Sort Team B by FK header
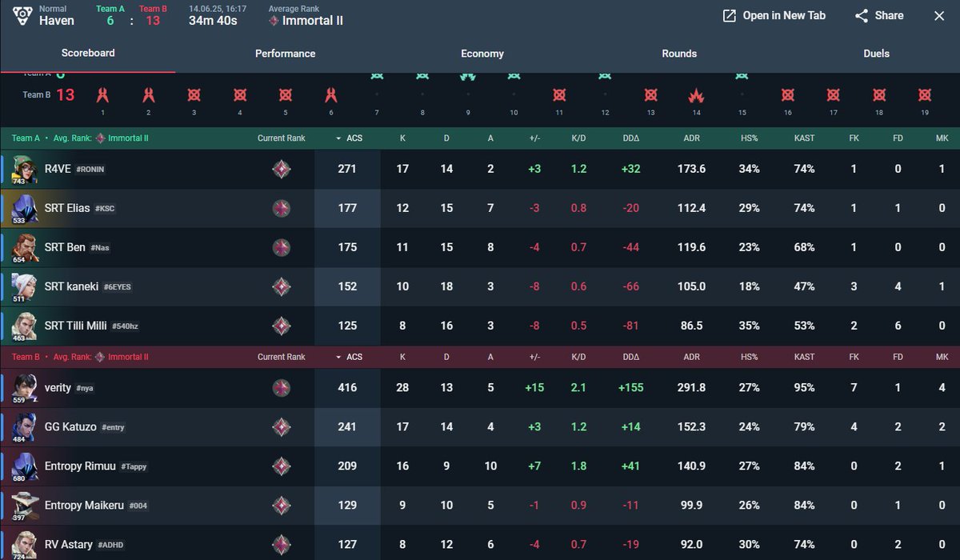This screenshot has height=560, width=960. click(x=854, y=357)
